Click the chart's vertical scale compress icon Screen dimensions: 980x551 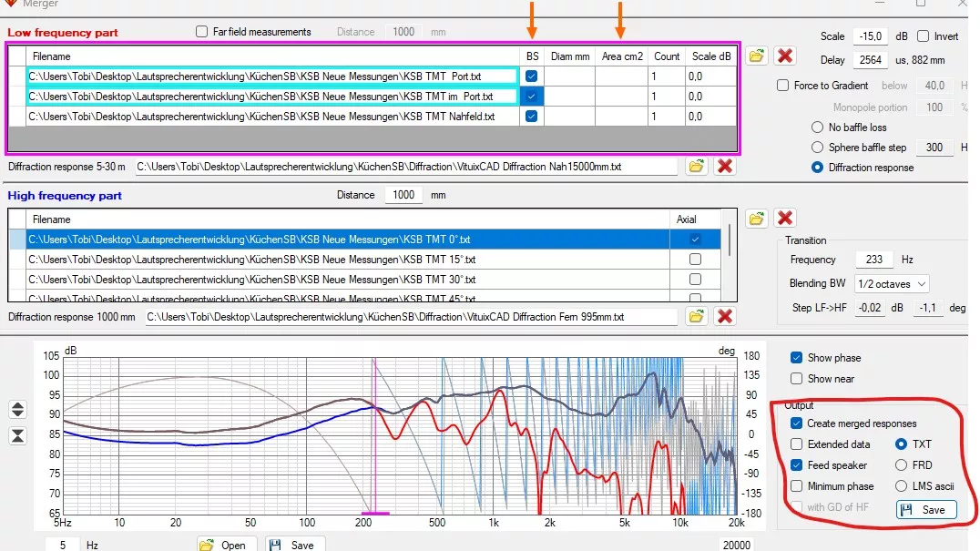[18, 435]
